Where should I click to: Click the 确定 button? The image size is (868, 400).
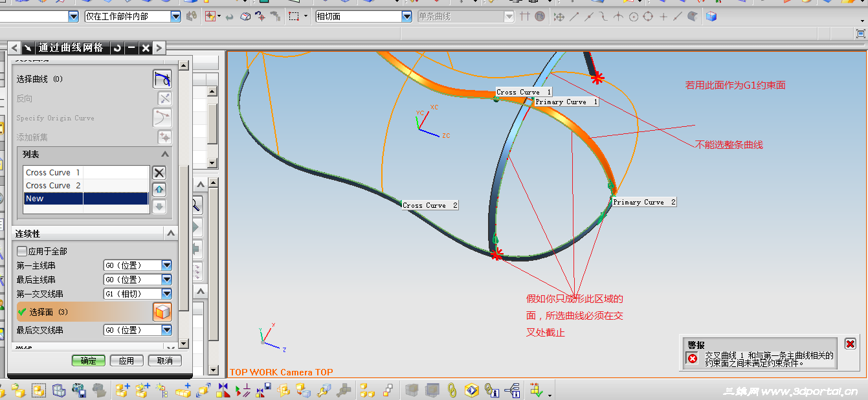[x=89, y=361]
